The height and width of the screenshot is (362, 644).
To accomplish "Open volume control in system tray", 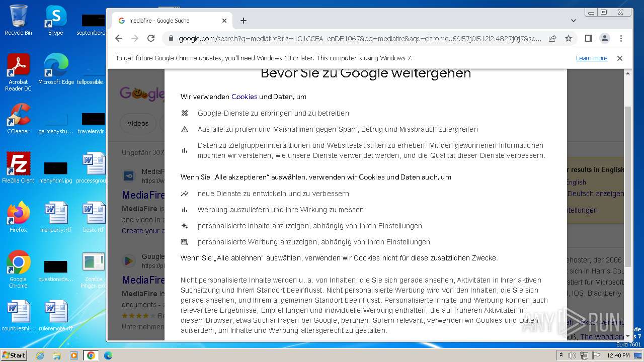I will (x=572, y=355).
